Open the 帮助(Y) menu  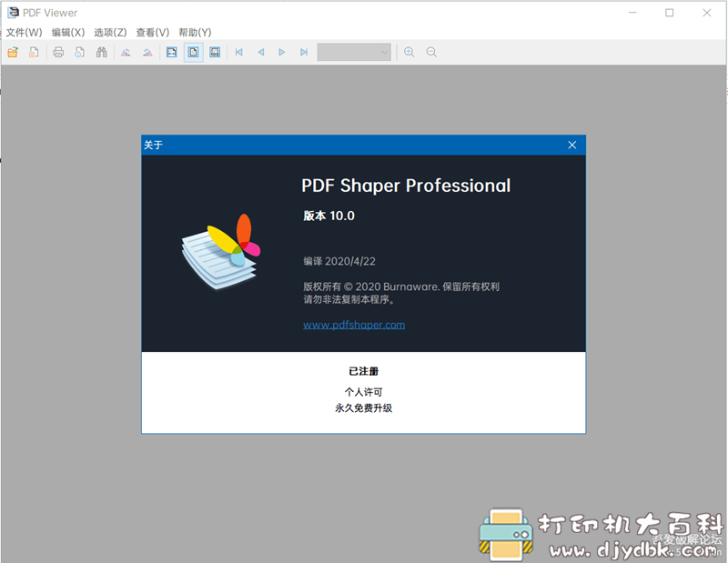click(x=195, y=33)
